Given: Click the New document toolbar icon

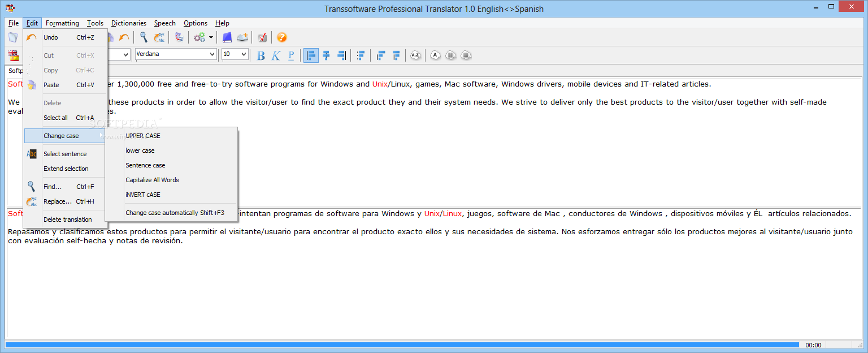Looking at the screenshot, I should [x=12, y=37].
